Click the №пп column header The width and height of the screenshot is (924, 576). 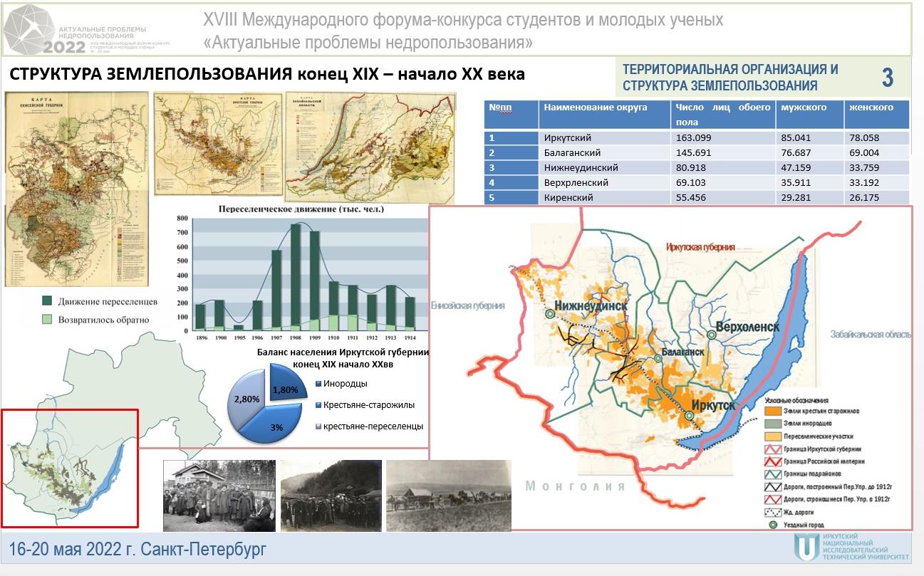pyautogui.click(x=511, y=115)
